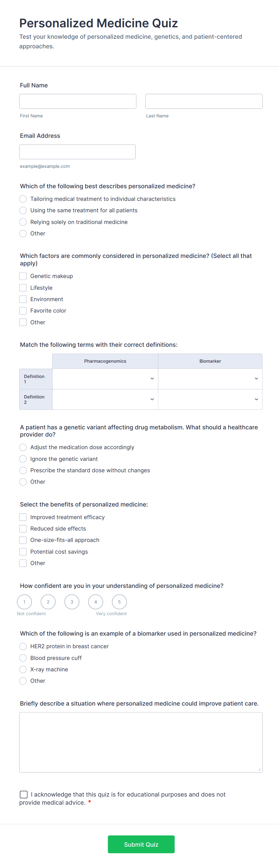
Task: Select "Tailoring medical treatment to individual characteristics"
Action: [22, 199]
